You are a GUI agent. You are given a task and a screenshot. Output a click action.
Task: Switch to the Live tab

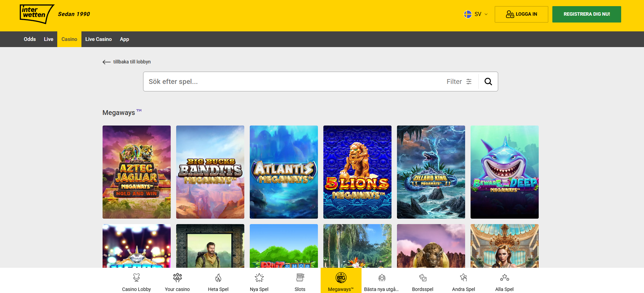tap(48, 39)
